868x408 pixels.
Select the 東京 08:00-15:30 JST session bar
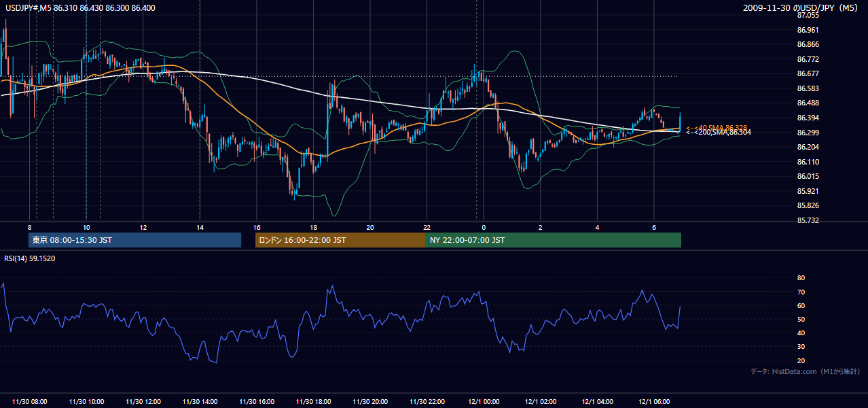[x=134, y=240]
